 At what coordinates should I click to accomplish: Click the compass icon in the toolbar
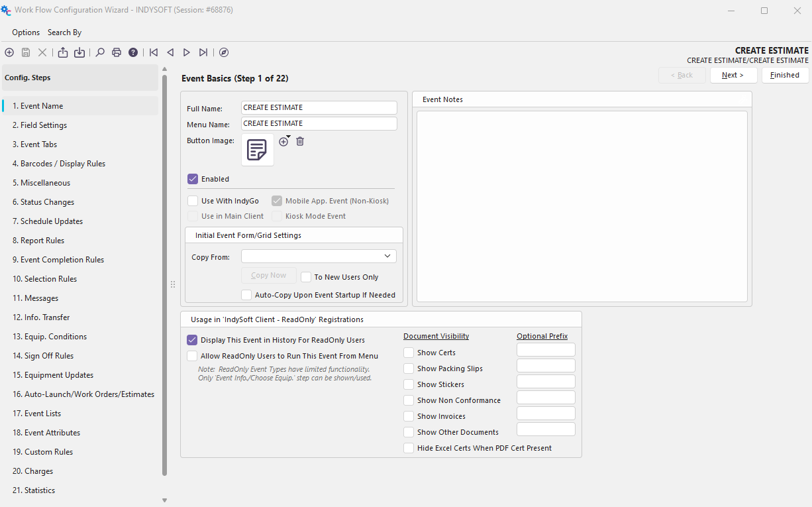224,52
